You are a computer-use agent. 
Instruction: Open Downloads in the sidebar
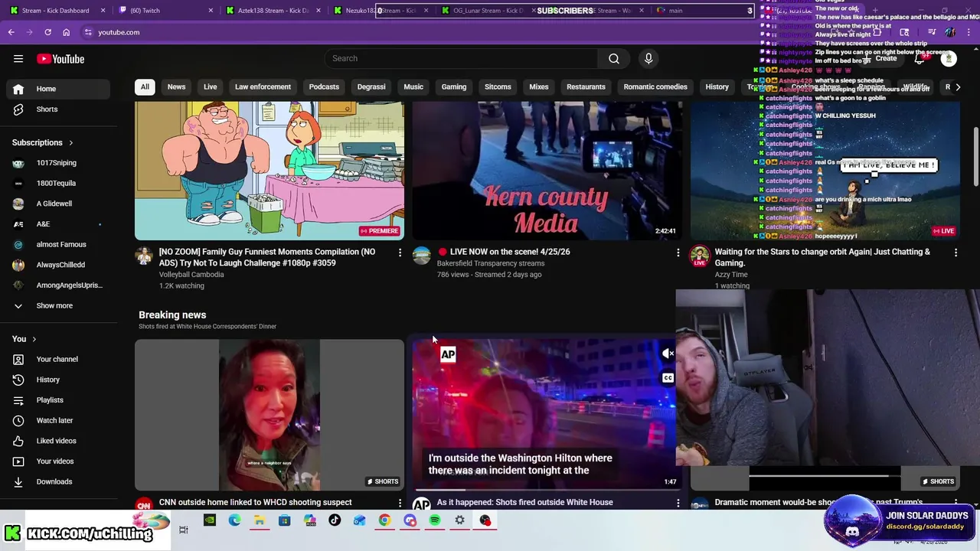57,481
